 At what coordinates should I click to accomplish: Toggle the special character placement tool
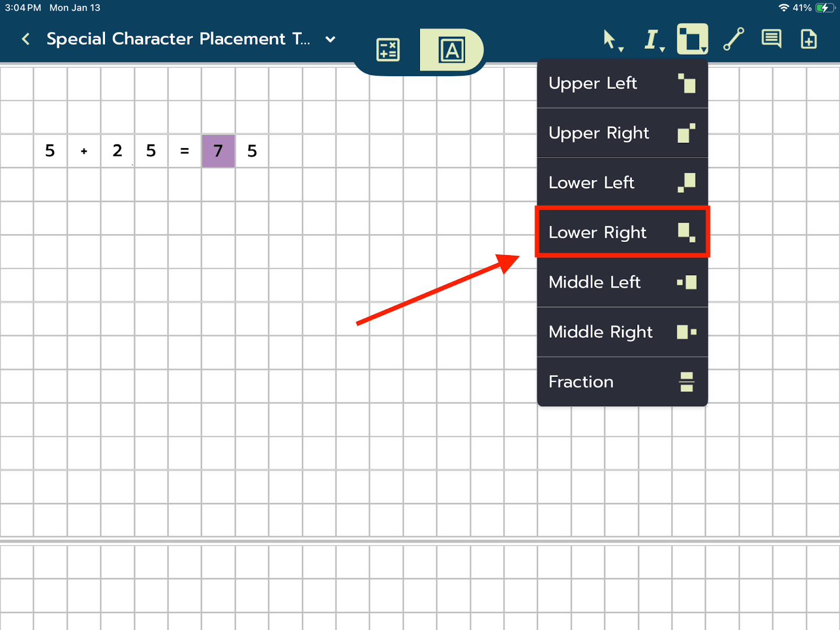[692, 39]
